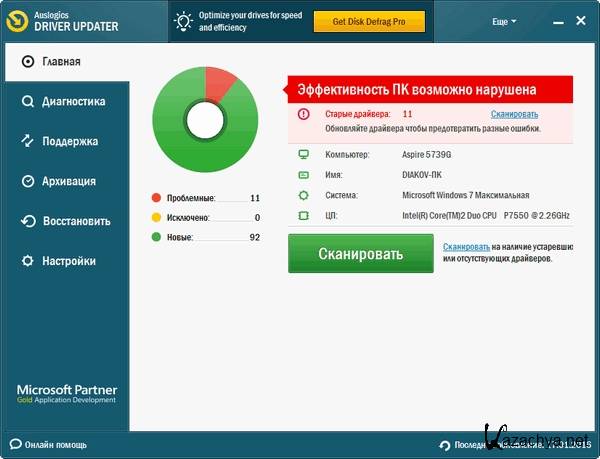This screenshot has height=459, width=600.
Task: Click the red warning icon beside Старые драйвера
Action: click(303, 115)
